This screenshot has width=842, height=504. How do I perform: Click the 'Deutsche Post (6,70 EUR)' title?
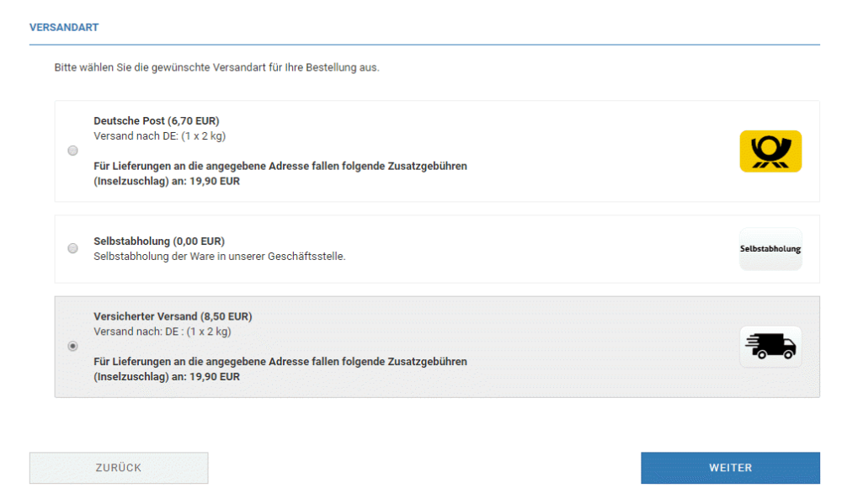157,120
